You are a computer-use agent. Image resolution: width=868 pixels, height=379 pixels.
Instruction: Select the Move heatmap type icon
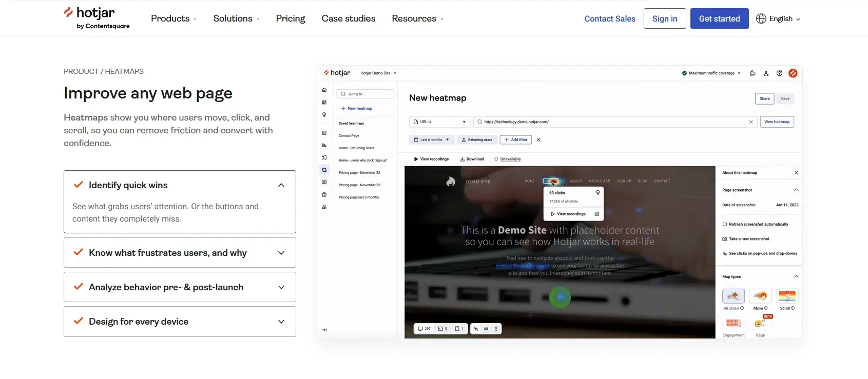pyautogui.click(x=760, y=296)
